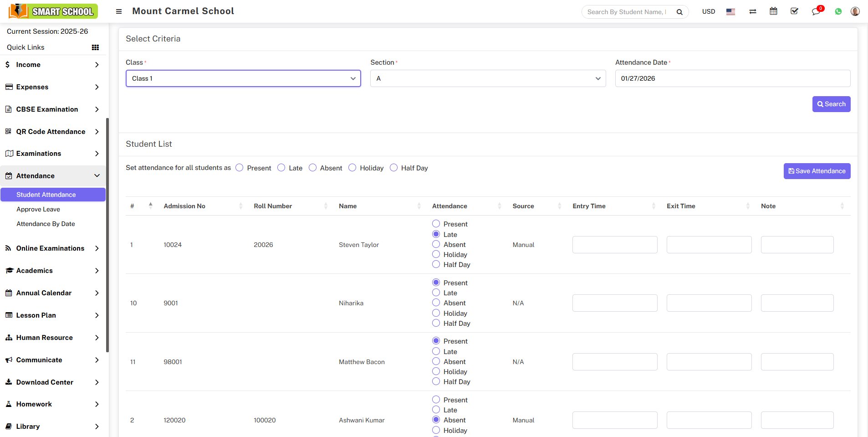Open user profile avatar
Viewport: 868px width, 437px height.
pyautogui.click(x=855, y=11)
